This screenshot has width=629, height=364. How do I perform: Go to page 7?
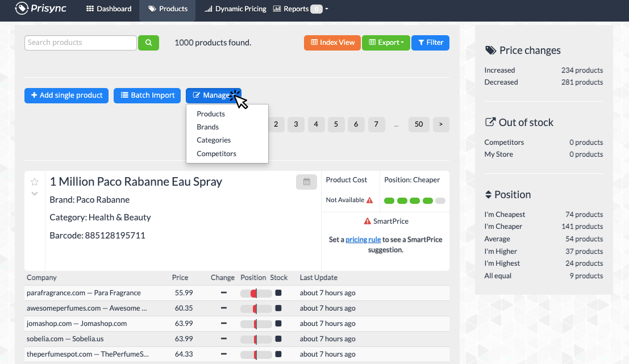pos(376,124)
